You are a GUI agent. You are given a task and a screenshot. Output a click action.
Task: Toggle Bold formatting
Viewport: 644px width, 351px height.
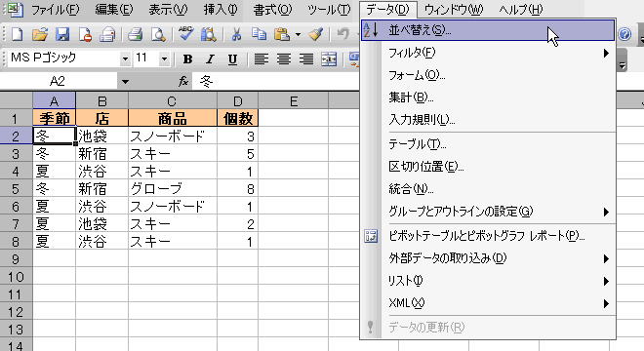pyautogui.click(x=187, y=59)
